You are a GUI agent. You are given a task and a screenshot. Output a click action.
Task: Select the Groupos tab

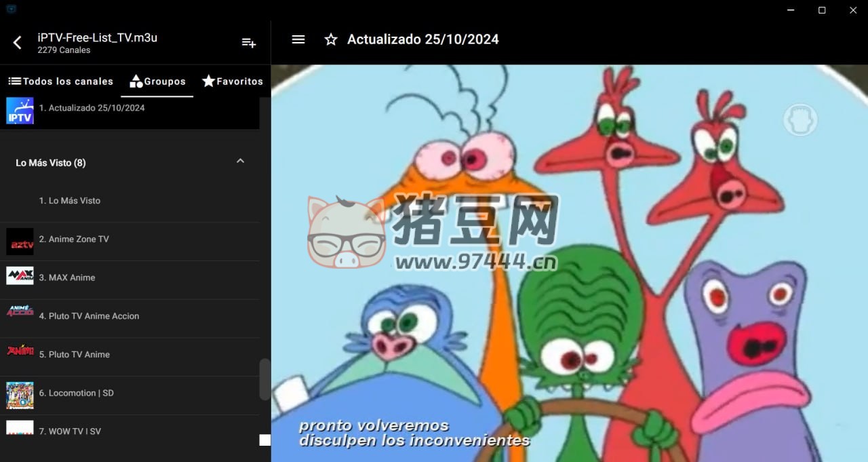157,81
